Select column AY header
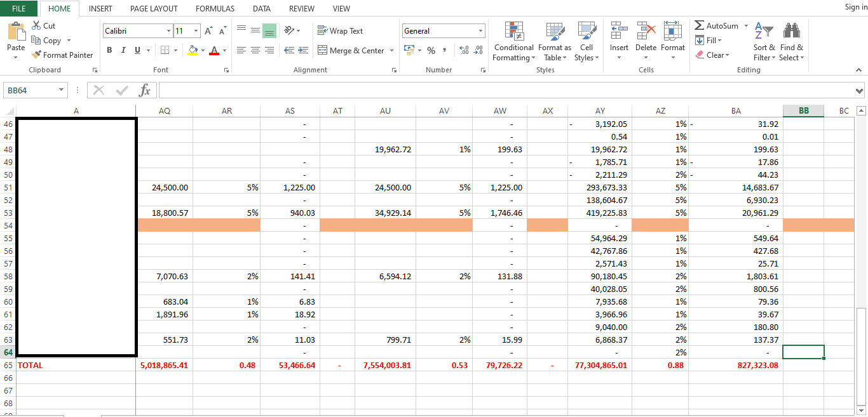 click(x=600, y=111)
